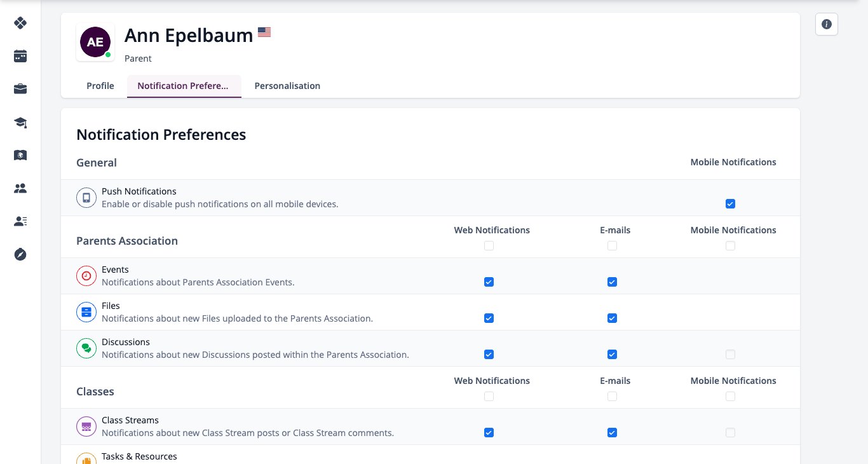Click the AE profile avatar

[x=95, y=43]
